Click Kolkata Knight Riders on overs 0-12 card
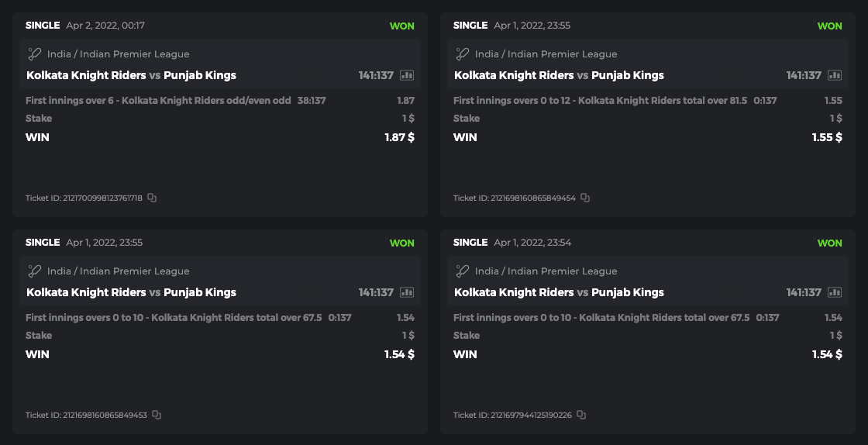Viewport: 868px width, 445px height. tap(514, 75)
